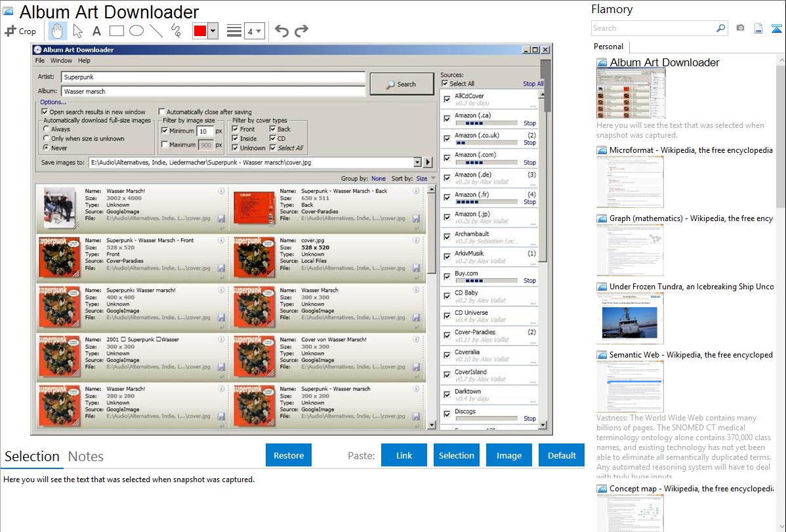Click the save disk icon for cover.jpg result
Screen dimensions: 786x532
tap(416, 268)
